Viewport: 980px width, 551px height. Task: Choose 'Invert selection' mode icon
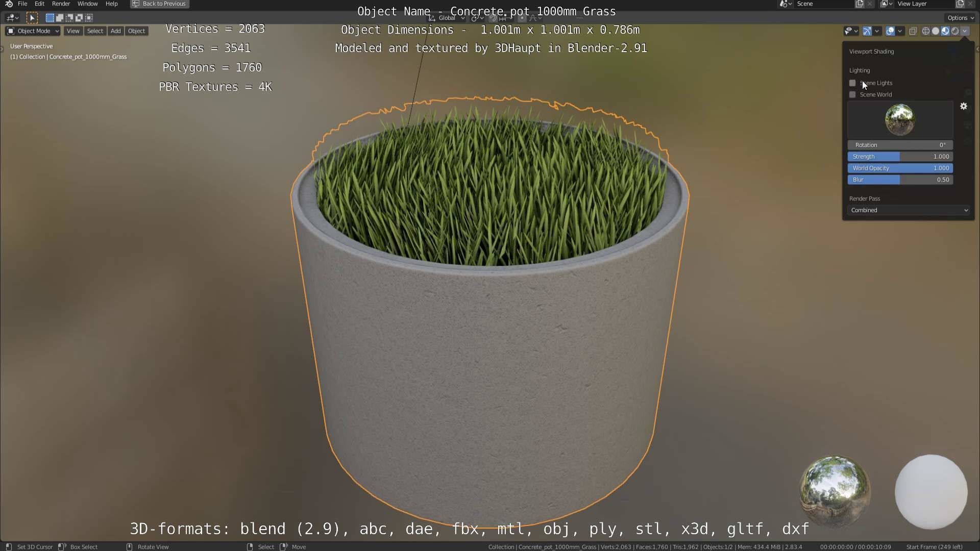79,18
